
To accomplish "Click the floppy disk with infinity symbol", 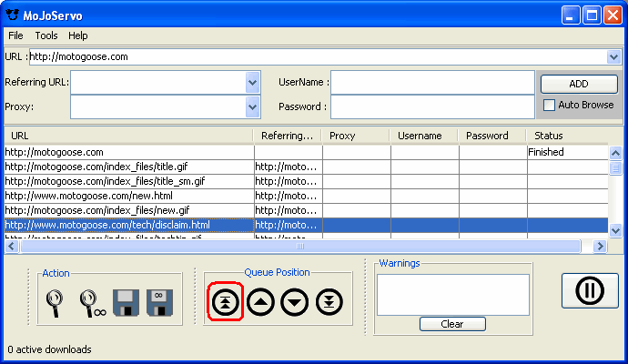I will tap(160, 303).
